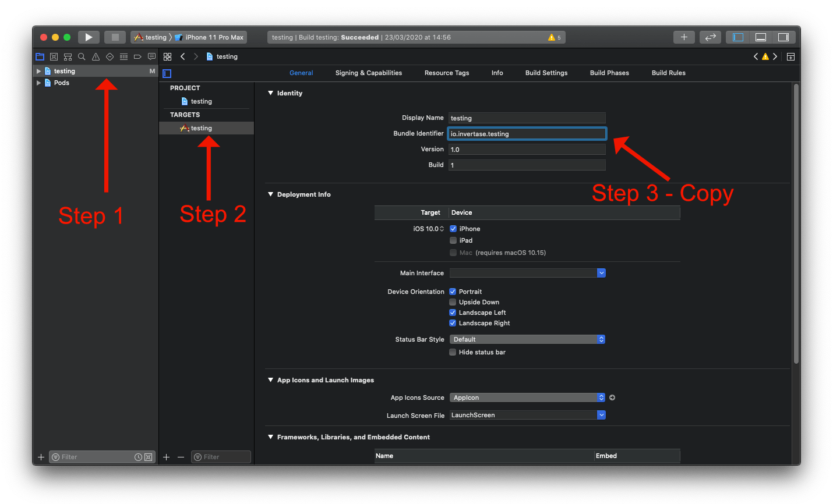Select the testing scheme in toolbar
Image resolution: width=833 pixels, height=504 pixels.
click(x=150, y=37)
